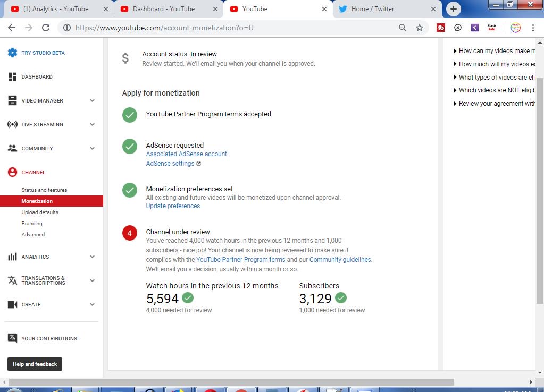Expand the Translations & Transcriptions section
The width and height of the screenshot is (544, 392).
pyautogui.click(x=93, y=280)
